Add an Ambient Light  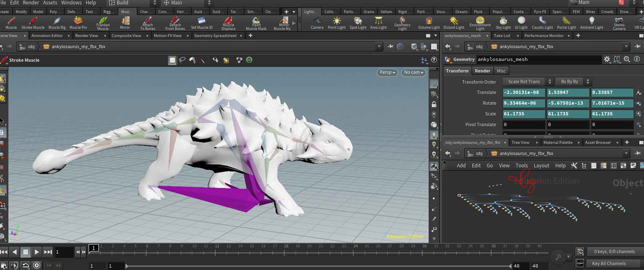pyautogui.click(x=592, y=23)
